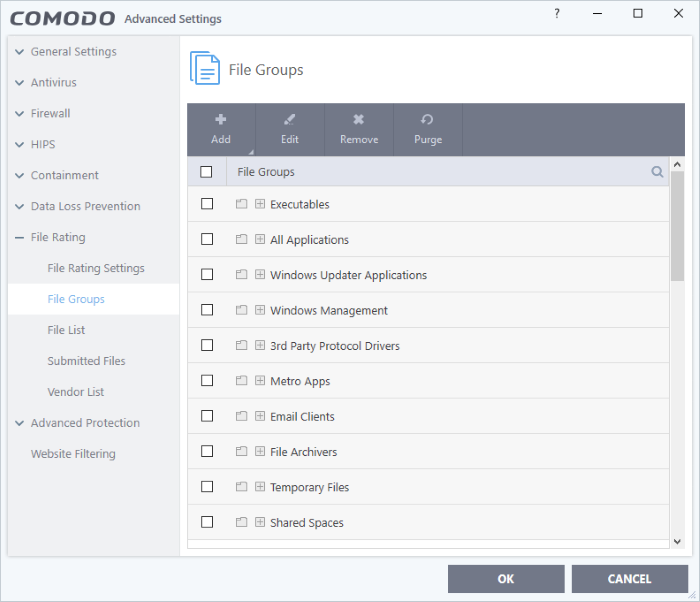Check the Shared Spaces checkbox
Image resolution: width=700 pixels, height=602 pixels.
[207, 522]
